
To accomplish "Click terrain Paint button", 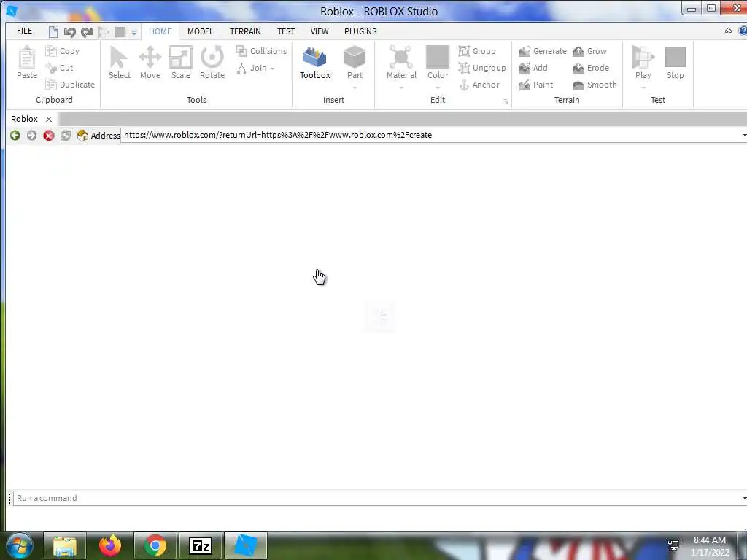I will pos(536,85).
